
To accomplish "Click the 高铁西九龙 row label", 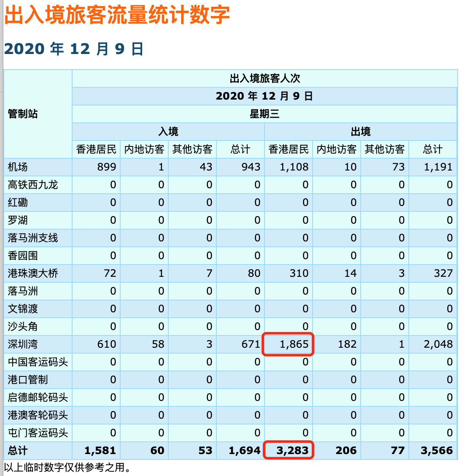I will click(x=33, y=184).
